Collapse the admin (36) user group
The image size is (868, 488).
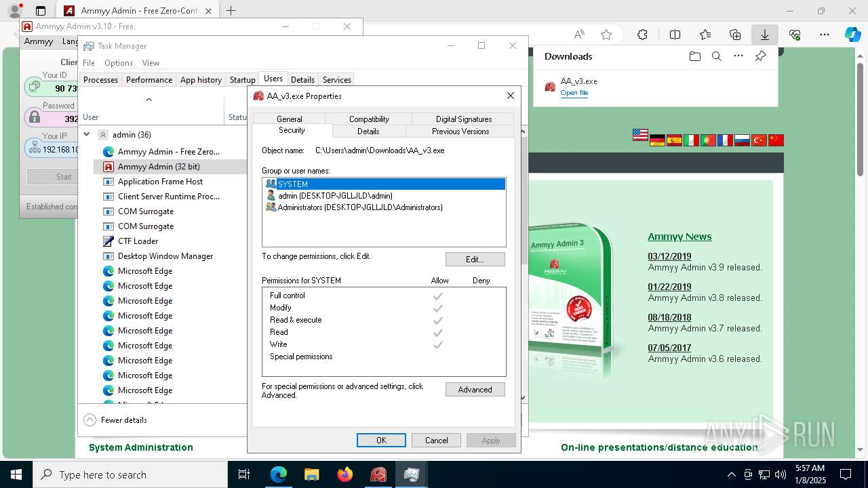point(87,134)
